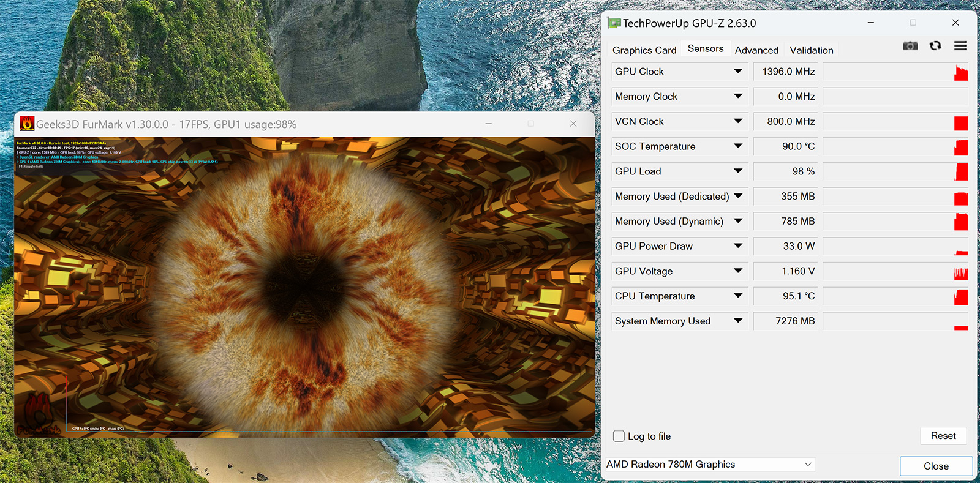The height and width of the screenshot is (483, 980).
Task: Click the 0.0 MHz Memory Clock value
Action: (x=786, y=97)
